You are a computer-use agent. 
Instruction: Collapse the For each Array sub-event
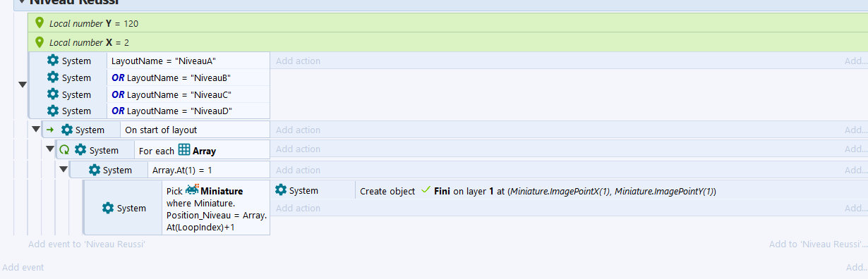(50, 149)
